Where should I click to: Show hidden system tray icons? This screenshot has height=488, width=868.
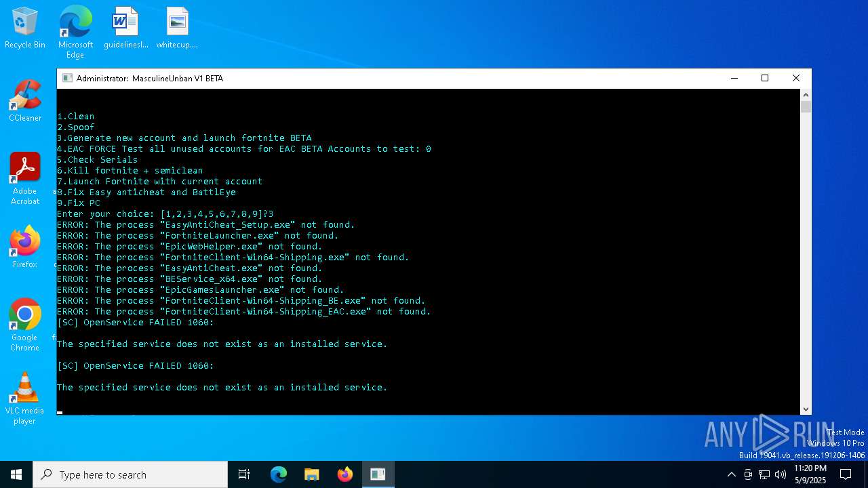point(731,474)
